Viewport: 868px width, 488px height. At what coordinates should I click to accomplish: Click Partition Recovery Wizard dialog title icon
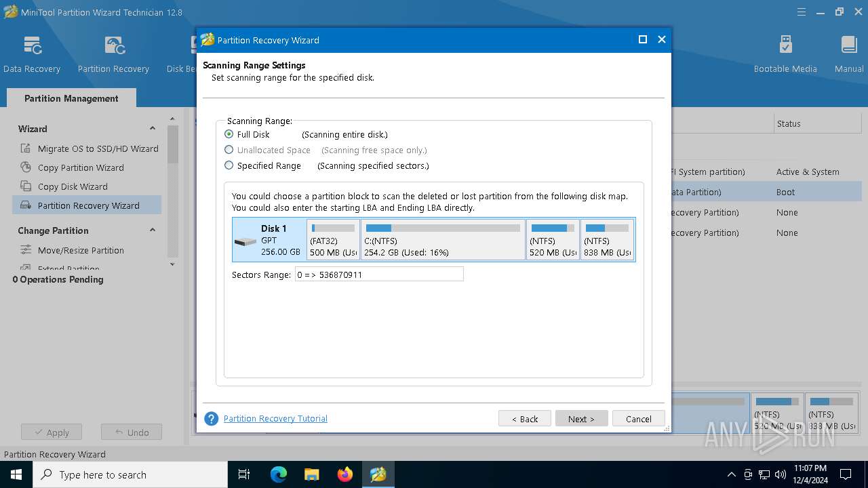click(208, 40)
